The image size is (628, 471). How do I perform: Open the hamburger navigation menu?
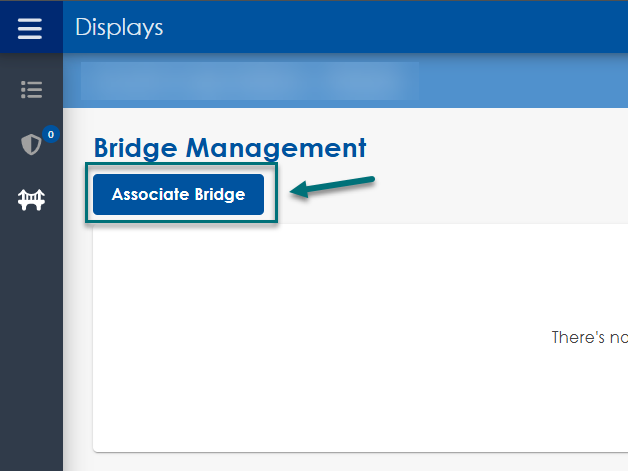[30, 28]
